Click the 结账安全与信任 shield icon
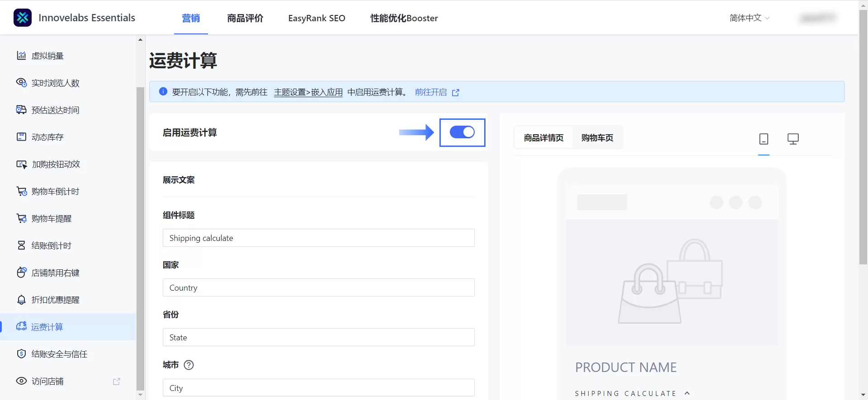The height and width of the screenshot is (400, 868). click(21, 354)
